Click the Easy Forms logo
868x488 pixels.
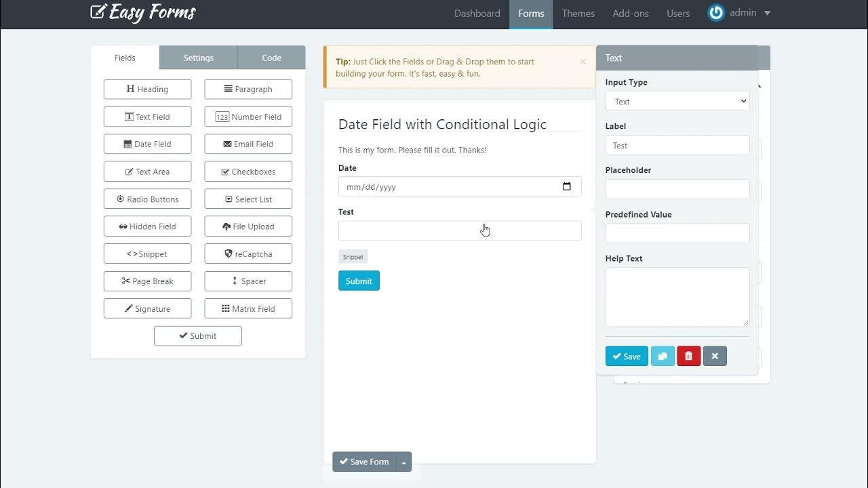tap(143, 13)
